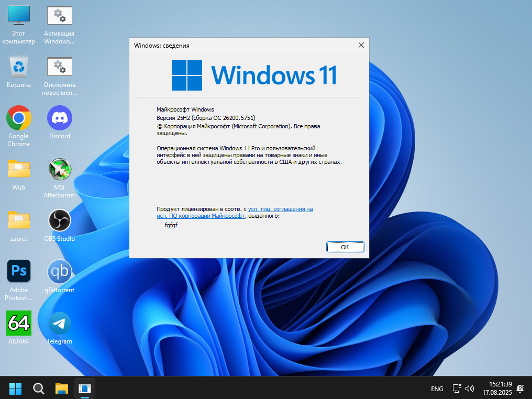Launch Google Chrome from the desktop
Viewport: 532px width, 399px height.
tap(19, 126)
